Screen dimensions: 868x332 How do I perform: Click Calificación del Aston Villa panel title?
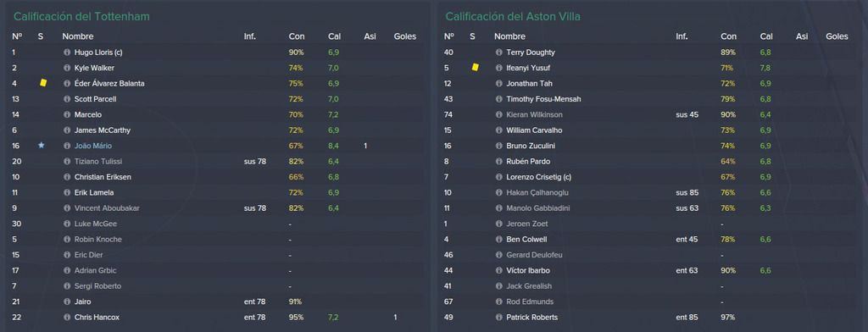[513, 17]
